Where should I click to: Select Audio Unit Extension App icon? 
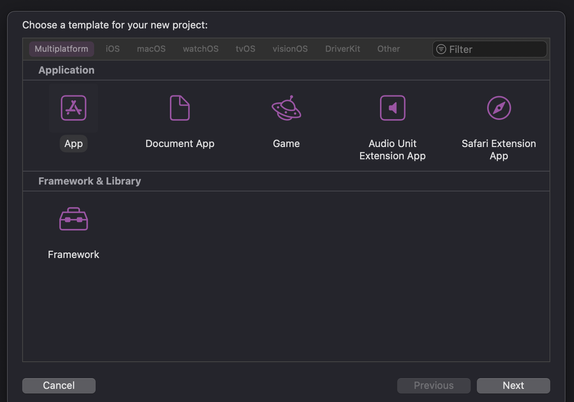click(x=392, y=108)
